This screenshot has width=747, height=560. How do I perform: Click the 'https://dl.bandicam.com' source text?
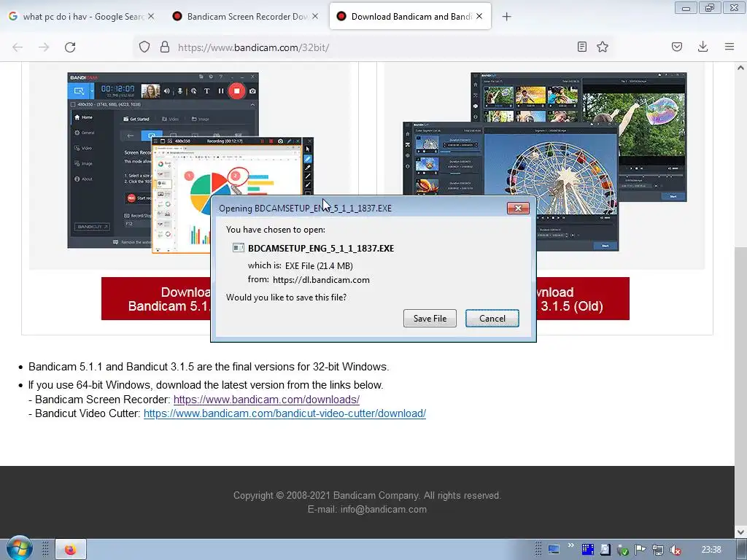(321, 280)
